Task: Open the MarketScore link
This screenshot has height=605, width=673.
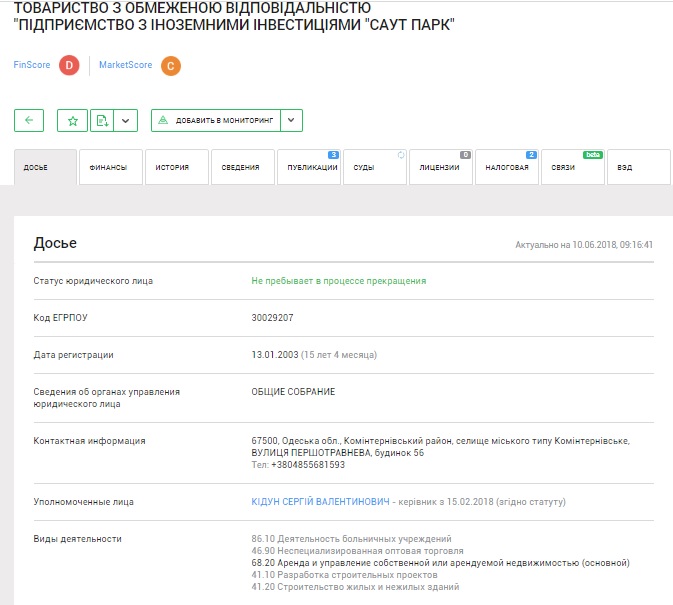Action: 125,65
